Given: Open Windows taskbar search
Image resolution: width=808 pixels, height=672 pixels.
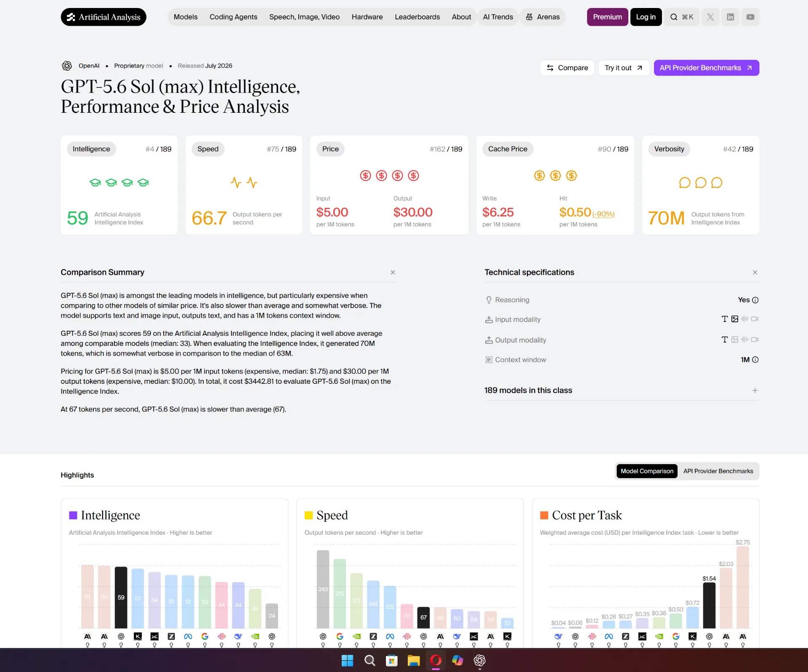Looking at the screenshot, I should pyautogui.click(x=369, y=661).
